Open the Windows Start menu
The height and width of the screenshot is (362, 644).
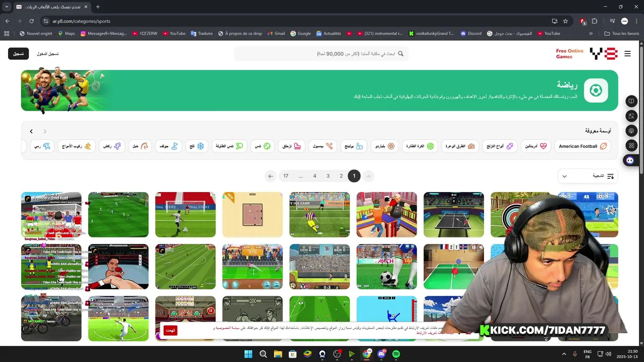248,354
